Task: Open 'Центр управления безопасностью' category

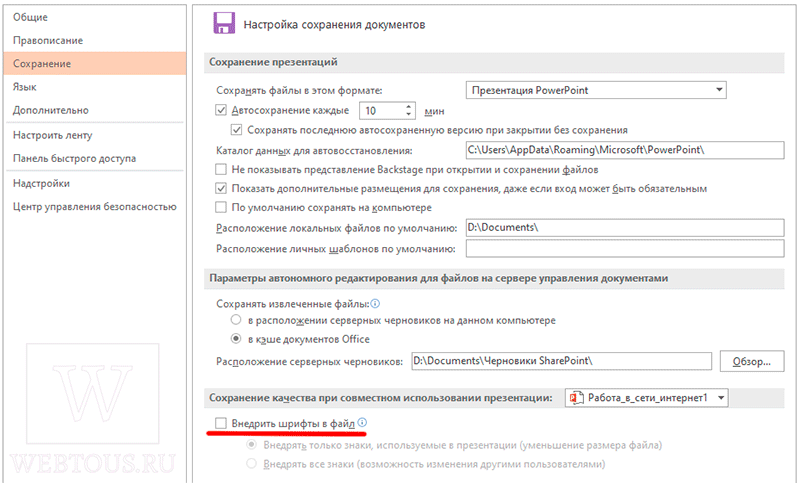Action: point(95,207)
